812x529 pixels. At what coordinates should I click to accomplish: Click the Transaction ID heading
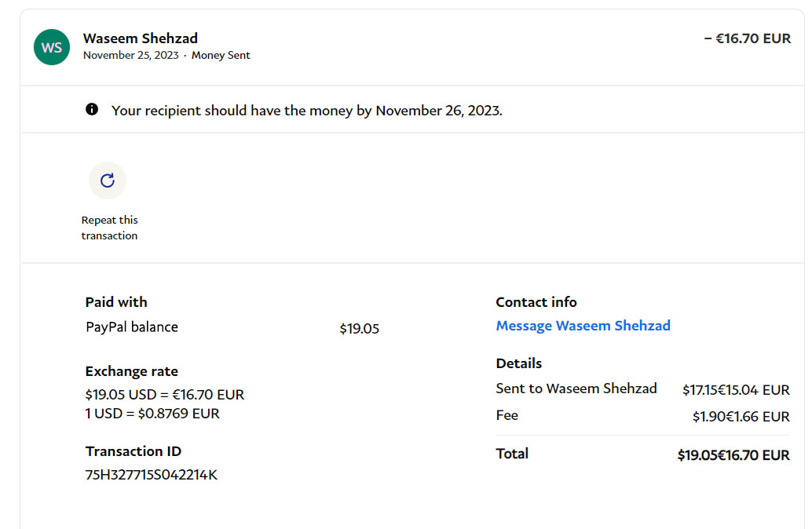pyautogui.click(x=134, y=451)
